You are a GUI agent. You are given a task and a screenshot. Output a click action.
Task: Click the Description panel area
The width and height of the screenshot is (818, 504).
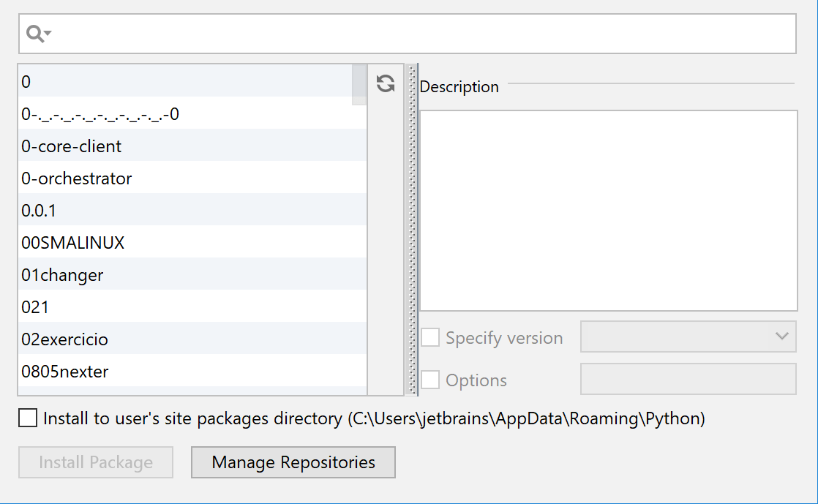coord(607,212)
